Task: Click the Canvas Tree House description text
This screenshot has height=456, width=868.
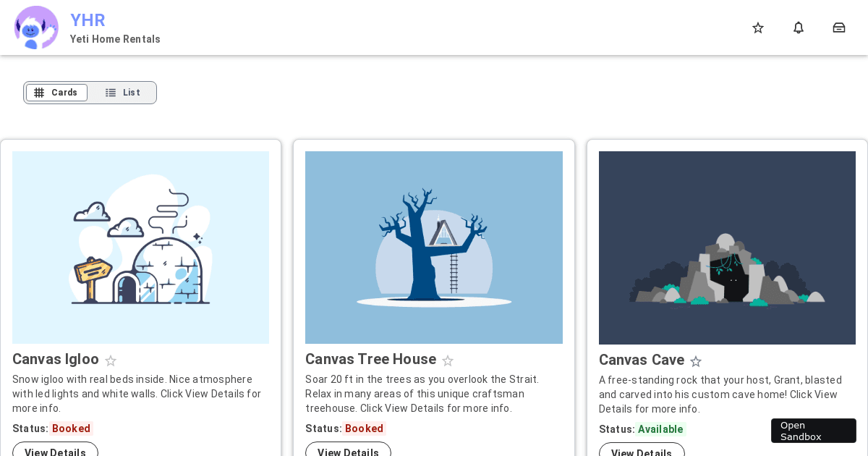Action: (422, 394)
